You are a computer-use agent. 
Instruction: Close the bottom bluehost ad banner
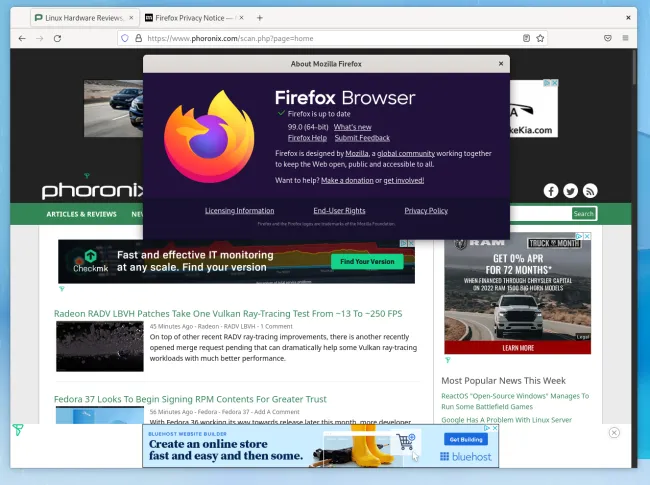pyautogui.click(x=614, y=433)
